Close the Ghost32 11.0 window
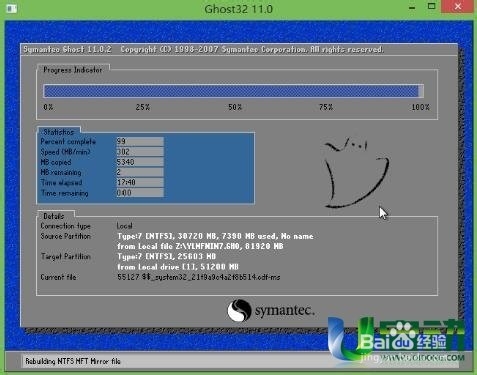 click(458, 6)
